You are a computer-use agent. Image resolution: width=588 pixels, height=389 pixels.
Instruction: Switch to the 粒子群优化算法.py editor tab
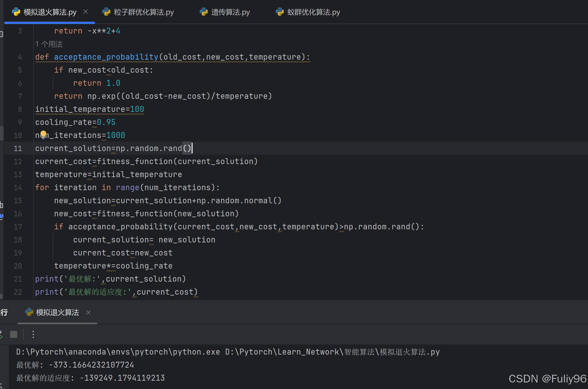tap(138, 12)
